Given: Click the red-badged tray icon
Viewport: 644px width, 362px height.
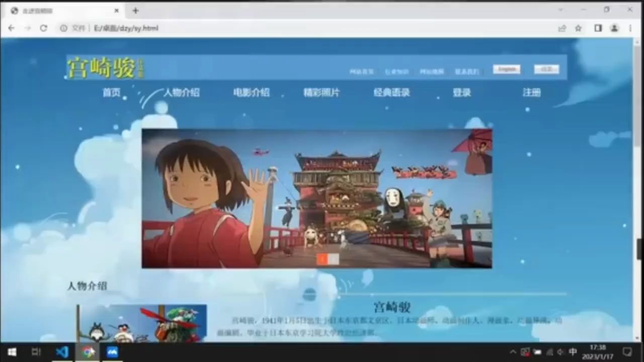Looking at the screenshot, I should click(x=525, y=352).
